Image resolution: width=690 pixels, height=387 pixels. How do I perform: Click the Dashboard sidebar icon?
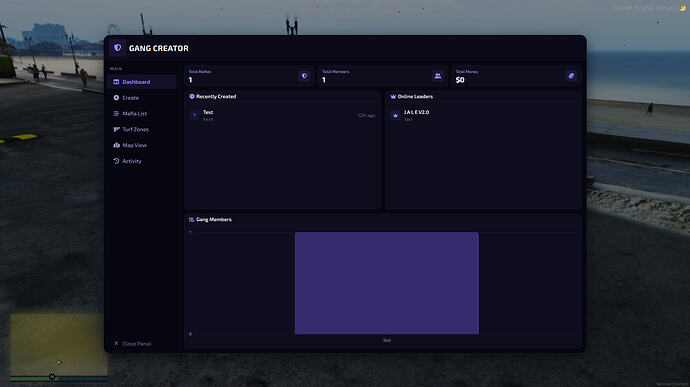(116, 82)
